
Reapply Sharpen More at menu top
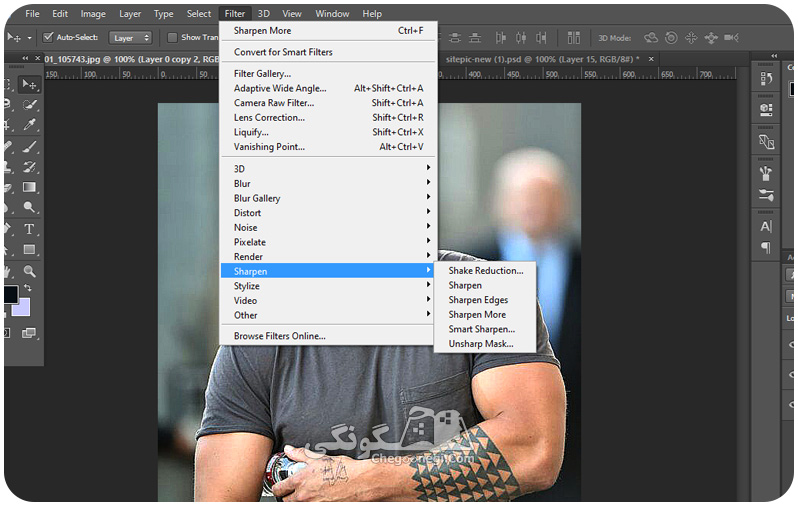pyautogui.click(x=328, y=31)
